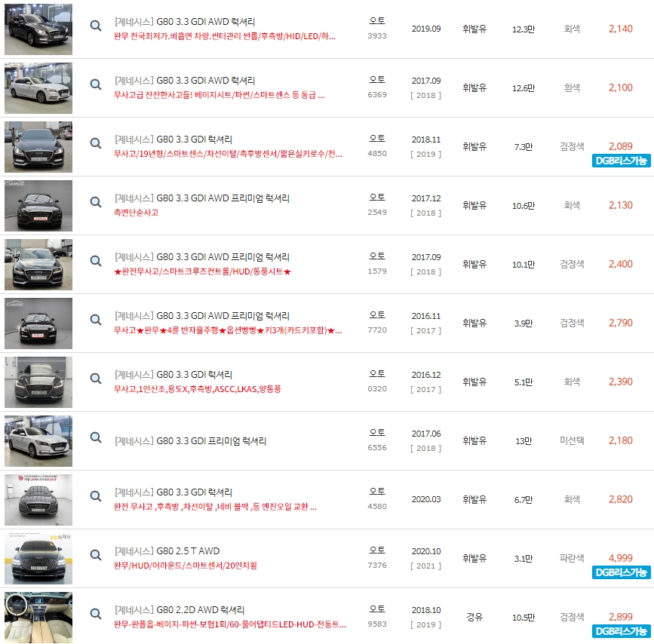The width and height of the screenshot is (654, 644).
Task: Click the magnifier icon on the topmost G80 listing
Action: click(x=95, y=25)
